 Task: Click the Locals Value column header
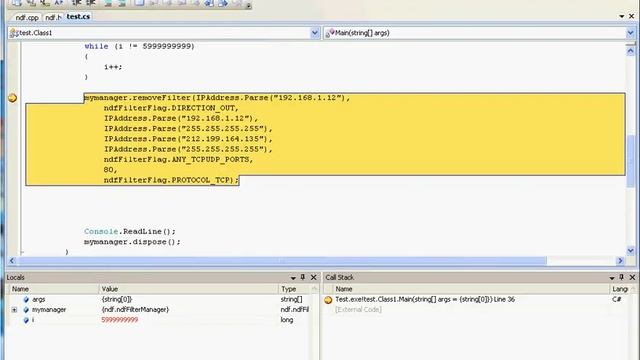(x=188, y=289)
